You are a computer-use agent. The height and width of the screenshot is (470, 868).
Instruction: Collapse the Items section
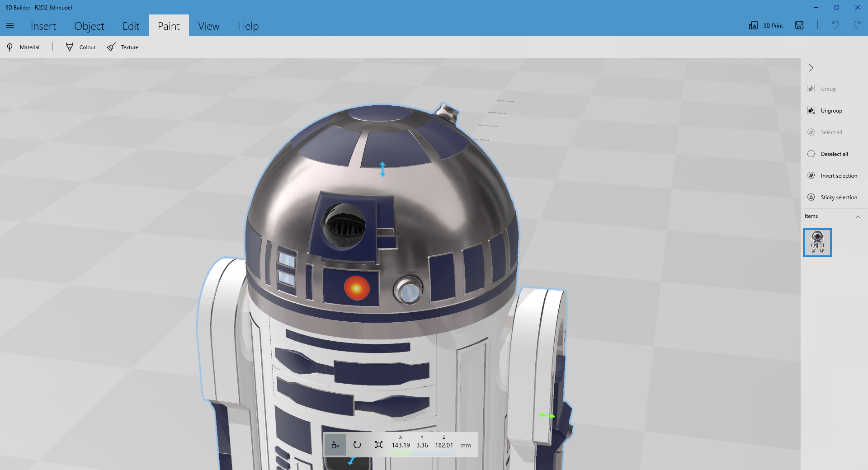pyautogui.click(x=858, y=217)
